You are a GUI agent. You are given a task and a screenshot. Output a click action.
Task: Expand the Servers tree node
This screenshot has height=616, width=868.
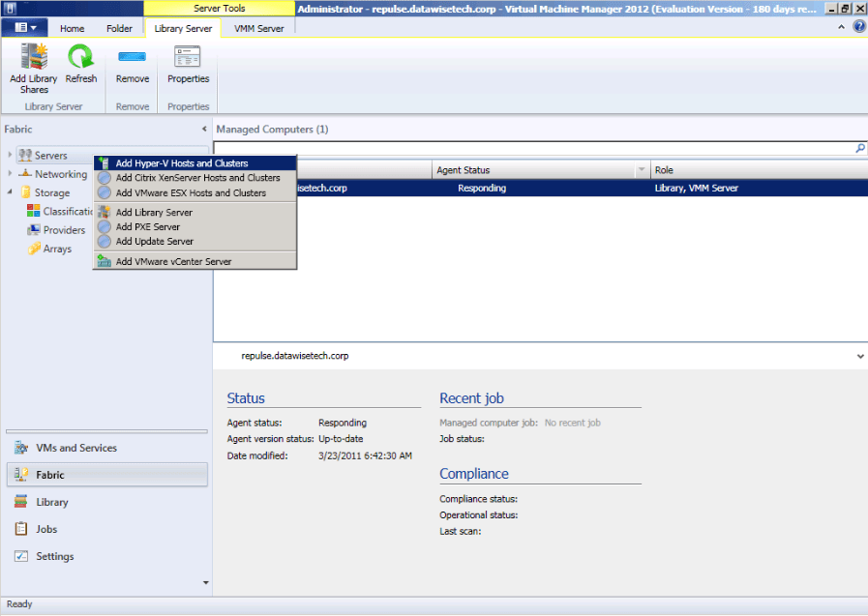10,155
